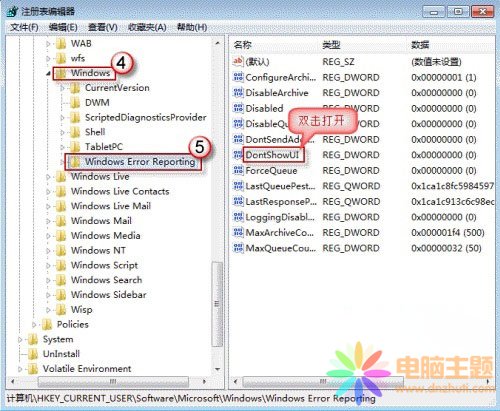The height and width of the screenshot is (411, 500).
Task: Select the Windows Live Mail key
Action: pos(111,206)
